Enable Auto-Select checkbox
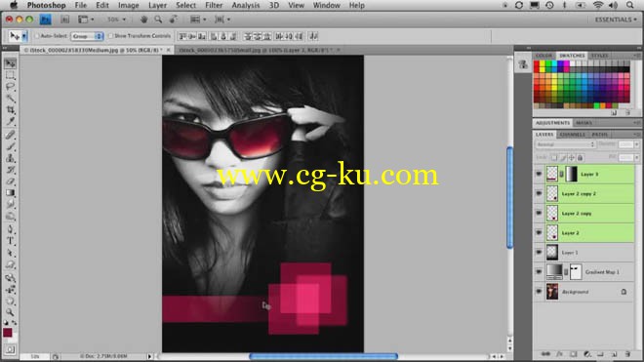Screen dimensions: 644x362 click(37, 36)
